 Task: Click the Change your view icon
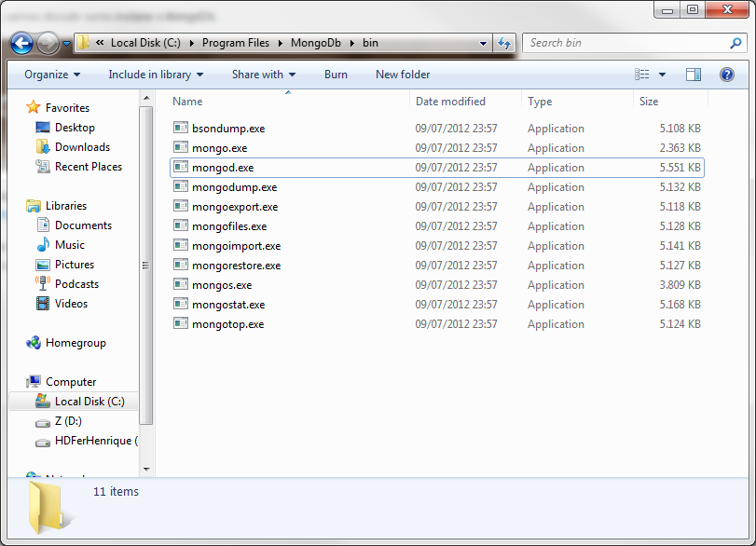(642, 75)
